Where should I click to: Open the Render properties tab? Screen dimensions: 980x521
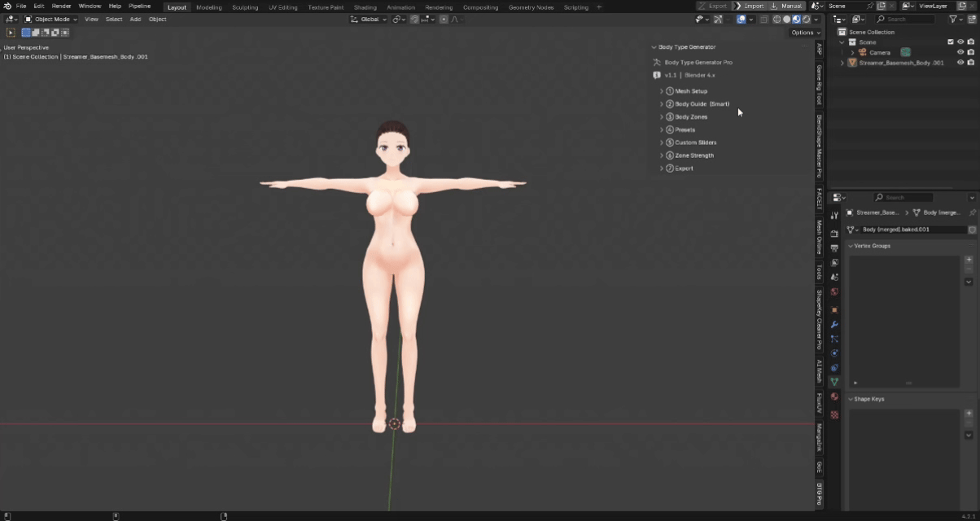(834, 234)
